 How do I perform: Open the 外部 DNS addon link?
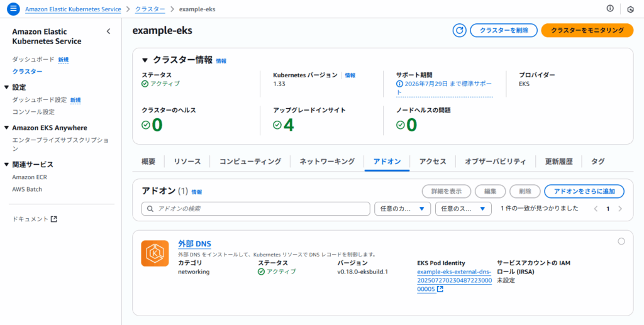pyautogui.click(x=195, y=244)
